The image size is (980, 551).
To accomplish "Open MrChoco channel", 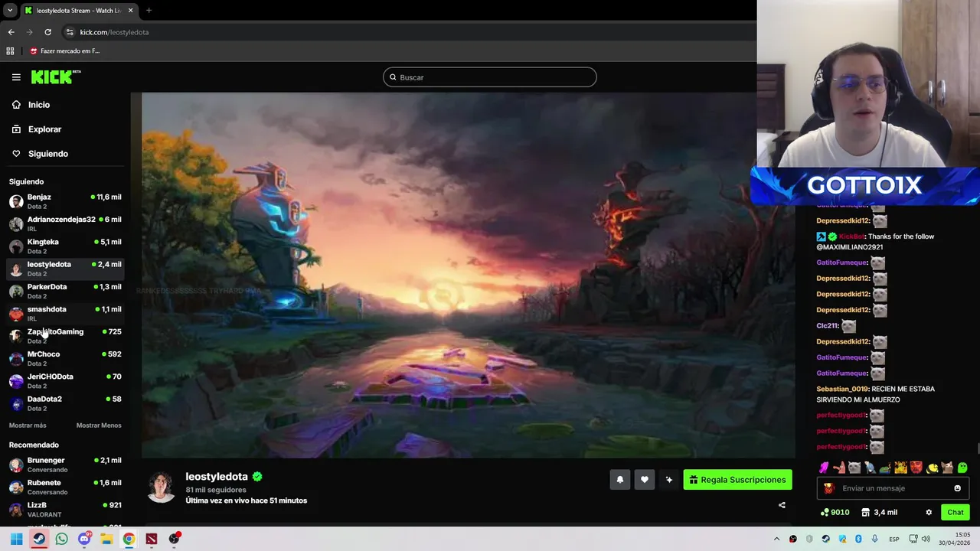I will point(65,358).
